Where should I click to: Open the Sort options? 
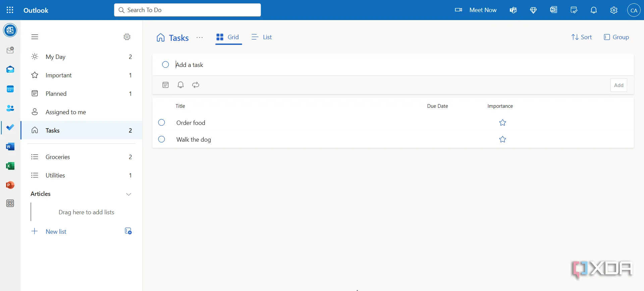point(582,37)
